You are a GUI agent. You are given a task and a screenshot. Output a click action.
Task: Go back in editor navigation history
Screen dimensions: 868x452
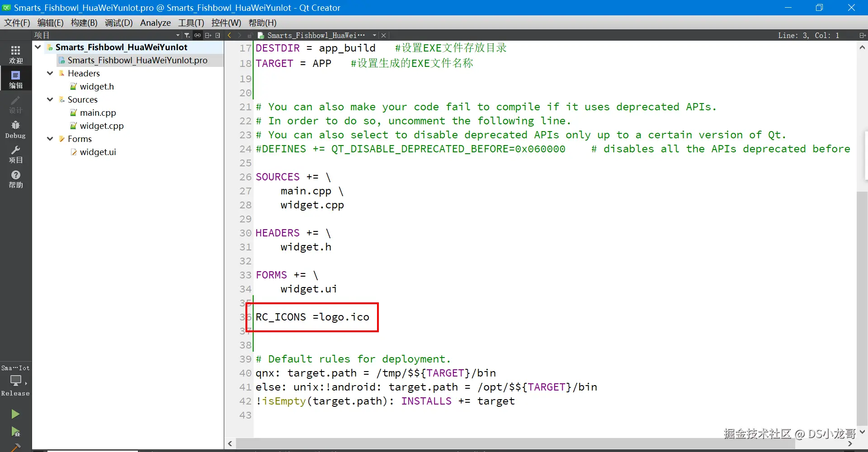[230, 35]
